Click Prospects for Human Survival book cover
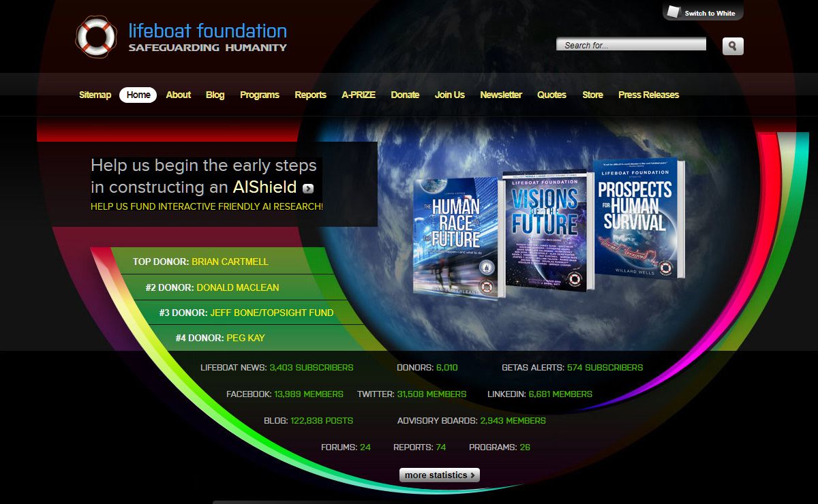 click(x=639, y=218)
